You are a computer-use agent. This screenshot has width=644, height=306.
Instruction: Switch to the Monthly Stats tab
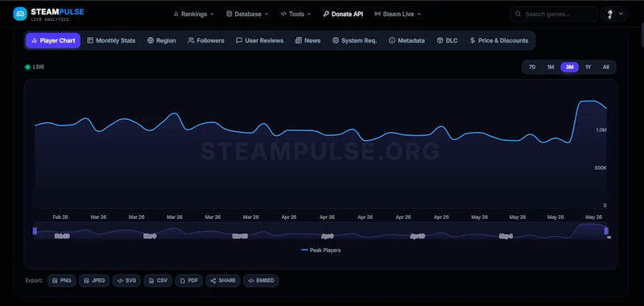(111, 40)
